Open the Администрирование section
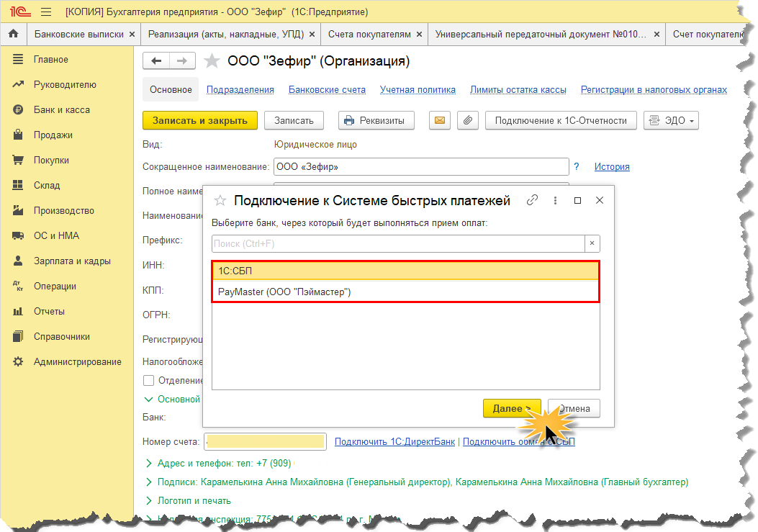758x532 pixels. (x=77, y=361)
